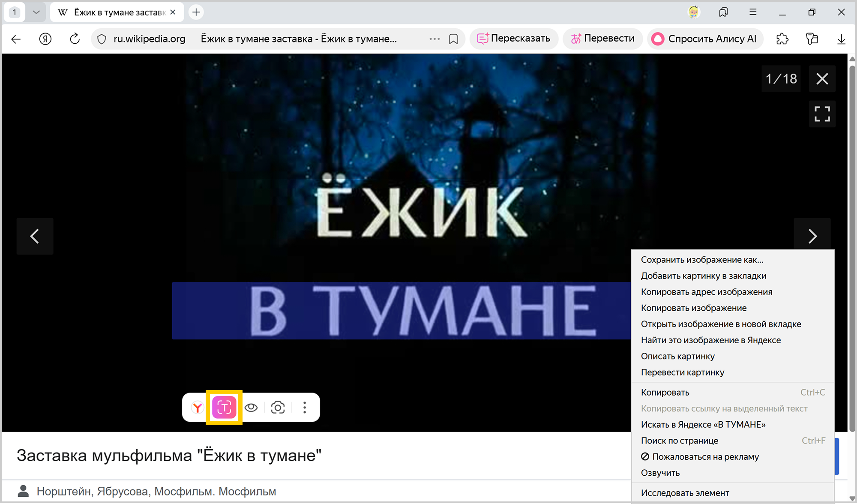Image resolution: width=857 pixels, height=504 pixels.
Task: Go to next image with right arrow
Action: [x=812, y=236]
